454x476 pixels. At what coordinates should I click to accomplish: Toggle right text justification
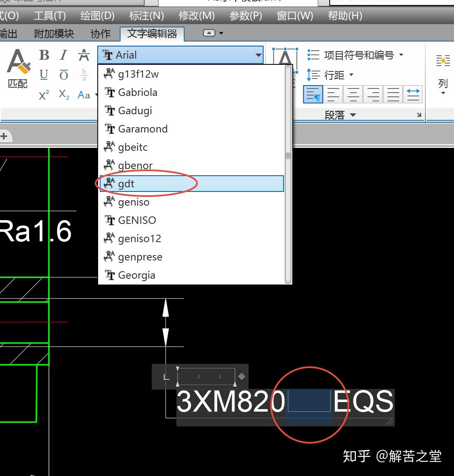(373, 94)
